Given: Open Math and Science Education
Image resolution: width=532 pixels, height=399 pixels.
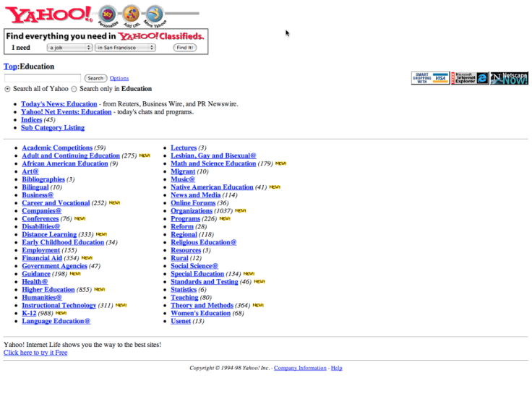Looking at the screenshot, I should coord(213,163).
